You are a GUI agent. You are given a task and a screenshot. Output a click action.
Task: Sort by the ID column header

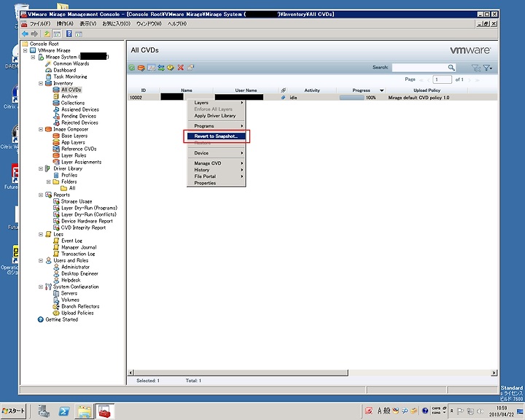[x=144, y=90]
